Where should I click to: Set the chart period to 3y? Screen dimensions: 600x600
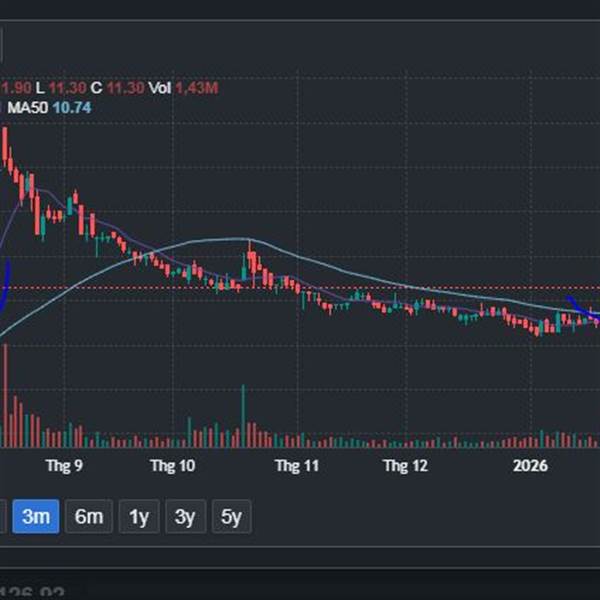pos(185,517)
